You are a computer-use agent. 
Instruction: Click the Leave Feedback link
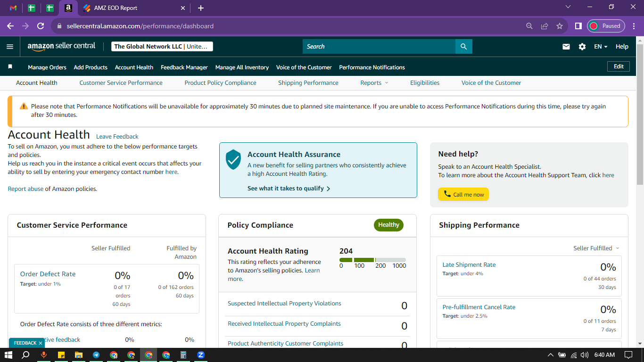coord(117,137)
